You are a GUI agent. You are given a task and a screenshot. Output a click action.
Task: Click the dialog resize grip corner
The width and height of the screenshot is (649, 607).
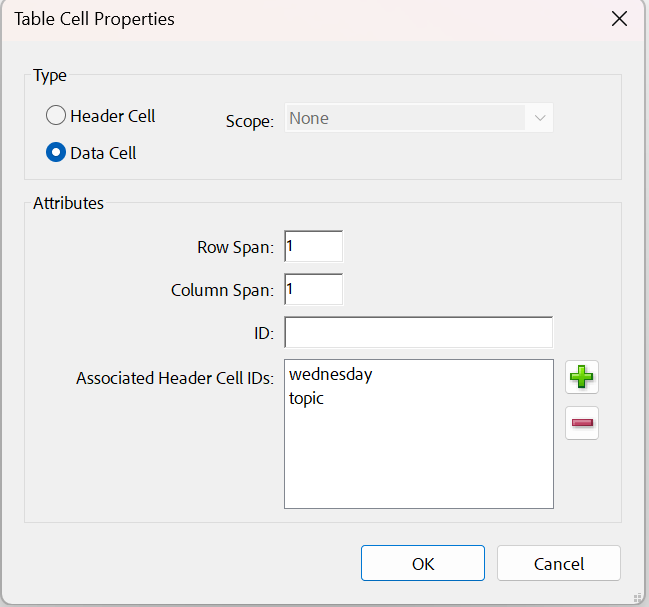click(637, 598)
